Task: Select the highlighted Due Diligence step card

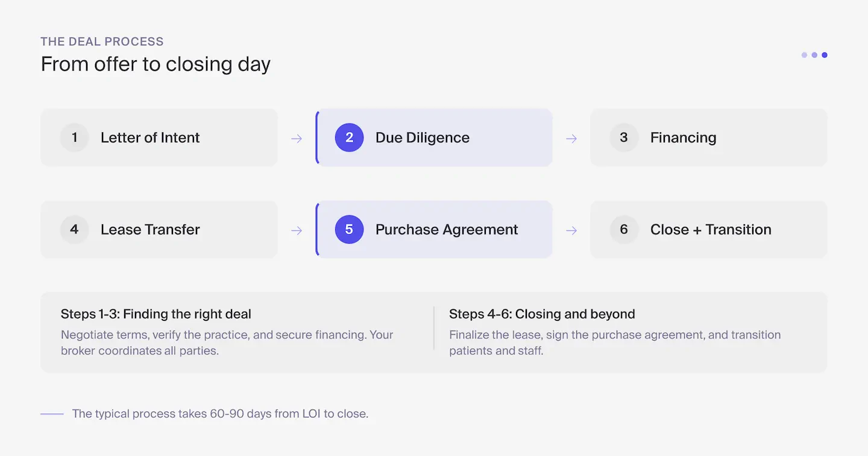Action: click(x=434, y=138)
